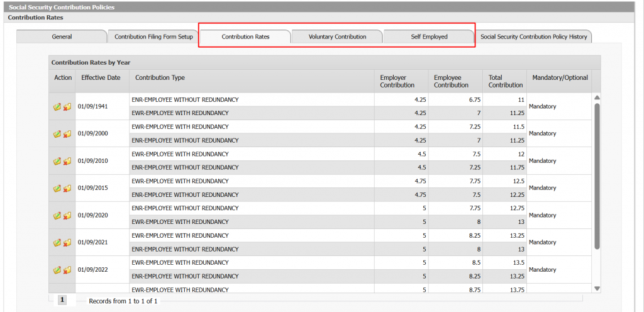Open the General tab

(x=62, y=36)
